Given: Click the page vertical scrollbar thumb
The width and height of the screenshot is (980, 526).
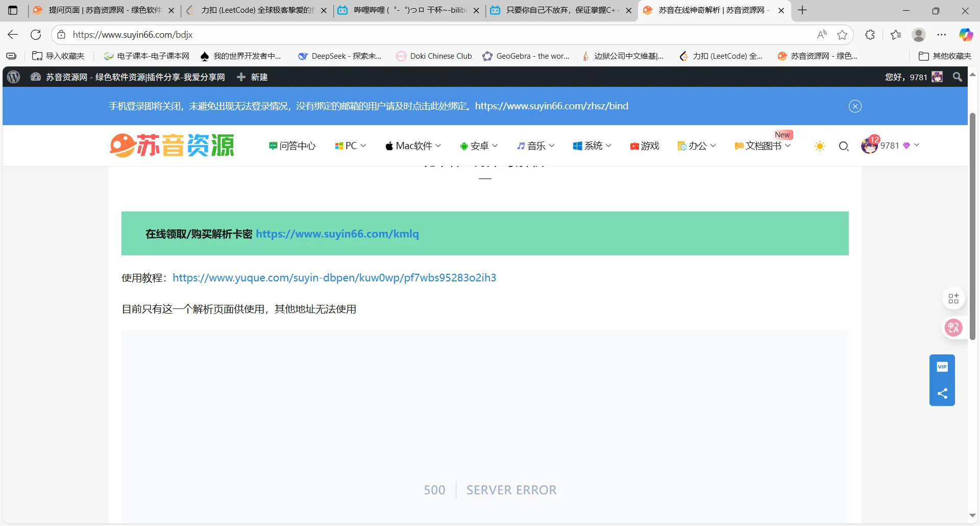Looking at the screenshot, I should [x=972, y=225].
